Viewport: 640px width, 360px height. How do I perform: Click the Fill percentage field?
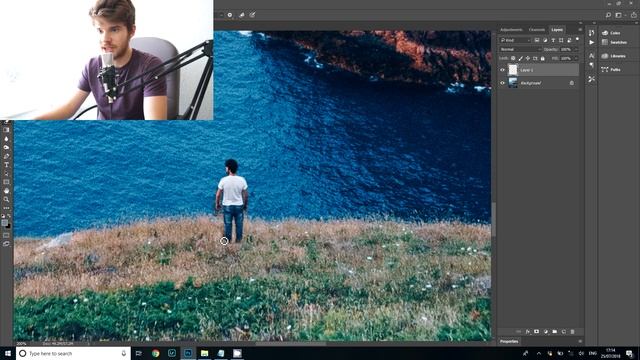tap(566, 58)
